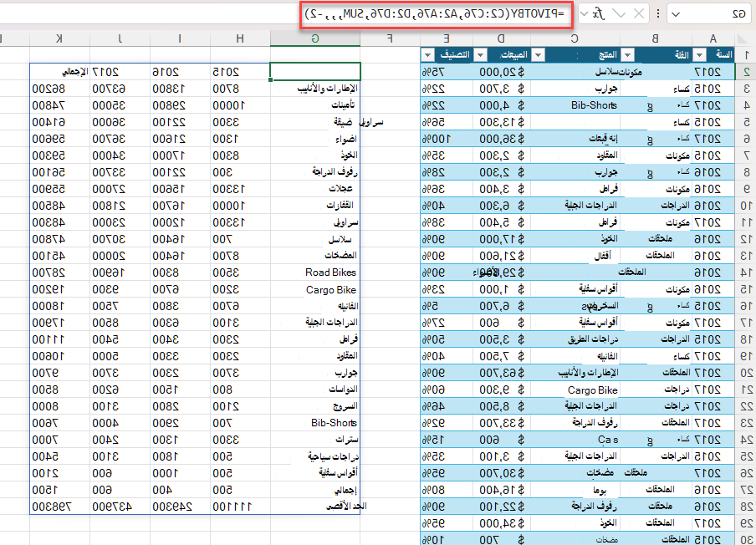This screenshot has width=756, height=545.
Task: Click inside the PIVOTBY formula text
Action: point(435,14)
